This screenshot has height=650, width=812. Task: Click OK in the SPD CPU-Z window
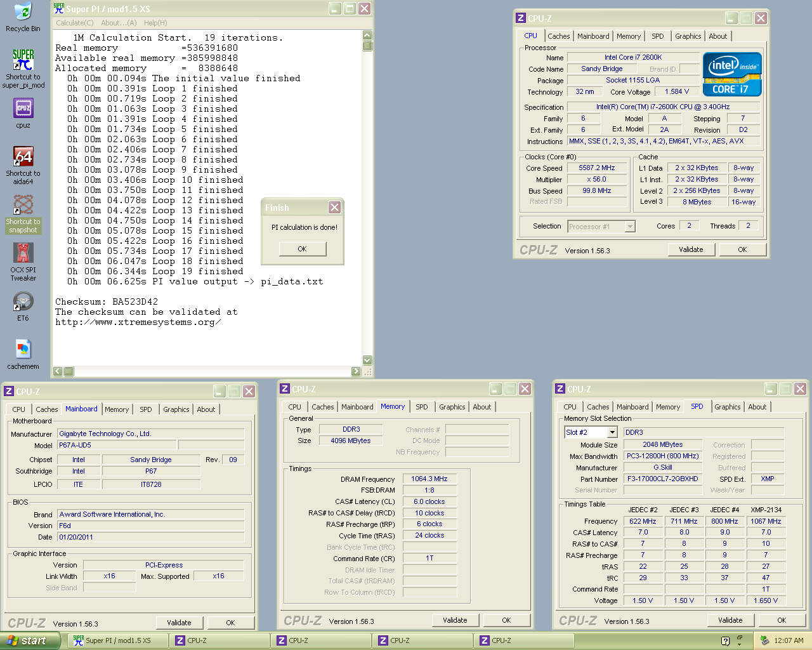point(782,620)
